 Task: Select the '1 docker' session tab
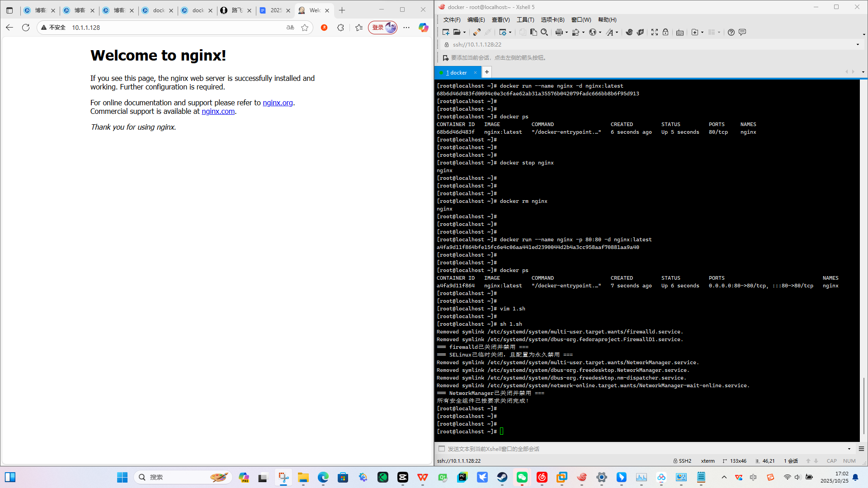[458, 72]
